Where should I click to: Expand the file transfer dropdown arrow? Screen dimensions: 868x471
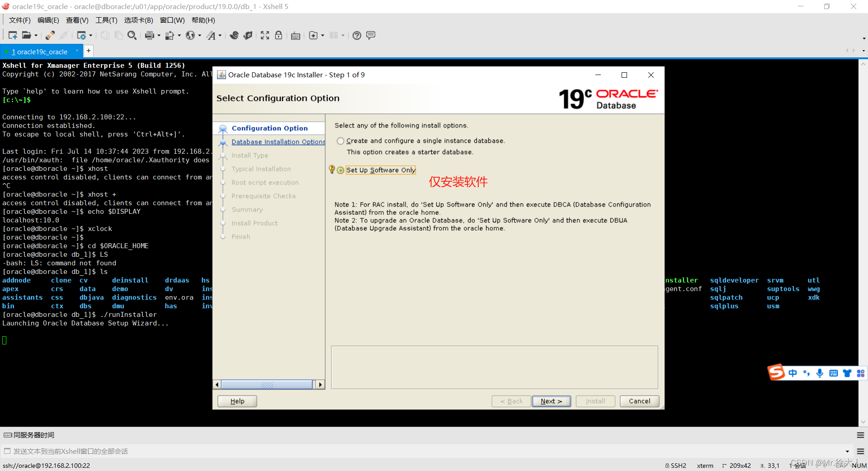(x=179, y=36)
